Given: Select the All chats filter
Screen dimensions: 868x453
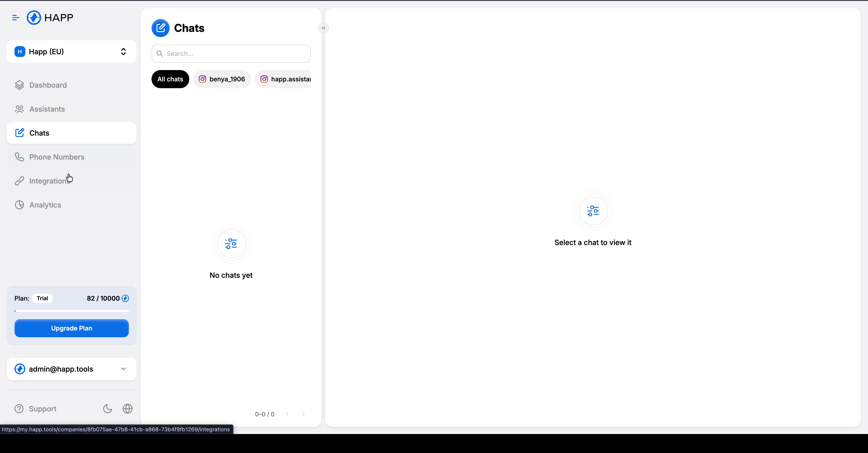Looking at the screenshot, I should tap(170, 79).
